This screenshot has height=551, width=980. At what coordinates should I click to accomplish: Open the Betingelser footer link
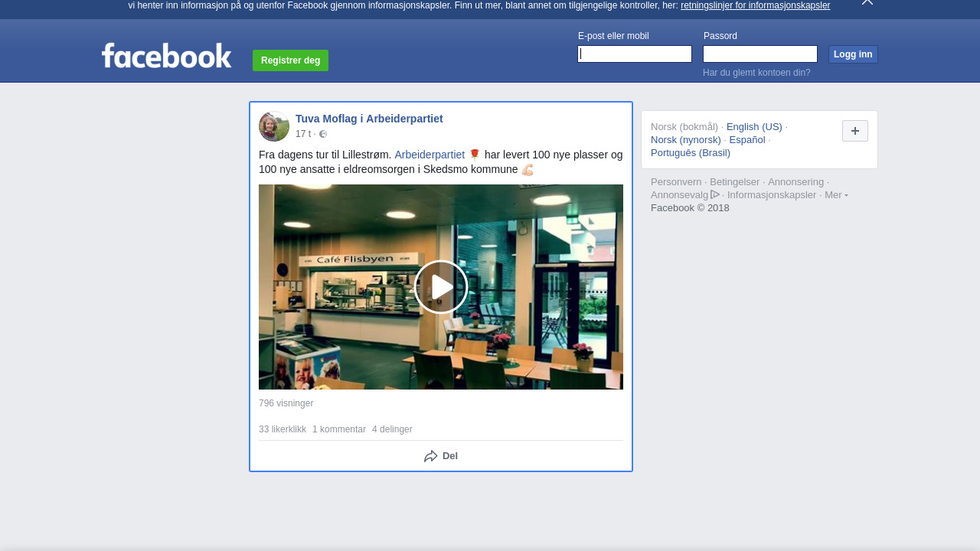click(x=735, y=182)
